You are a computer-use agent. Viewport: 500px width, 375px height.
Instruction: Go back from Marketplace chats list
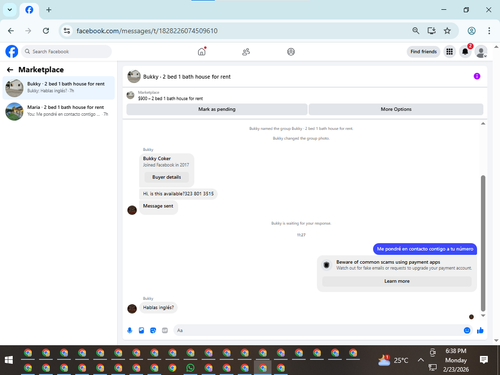point(10,70)
